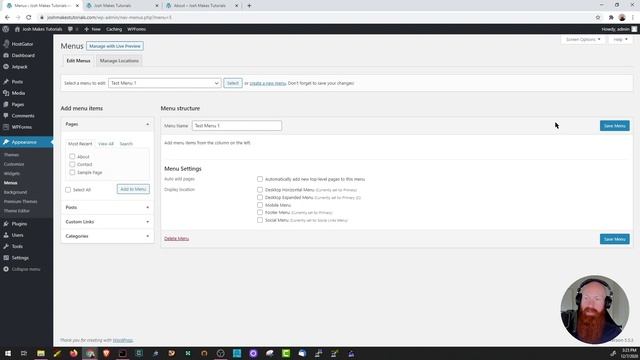The image size is (640, 360).
Task: Switch to Manage Locations tab
Action: pyautogui.click(x=119, y=61)
